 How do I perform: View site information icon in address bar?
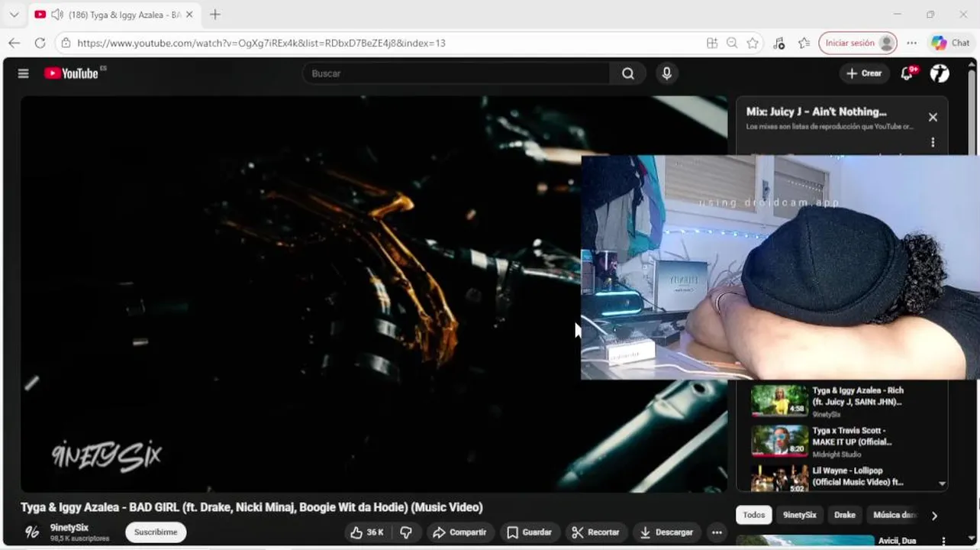coord(66,43)
